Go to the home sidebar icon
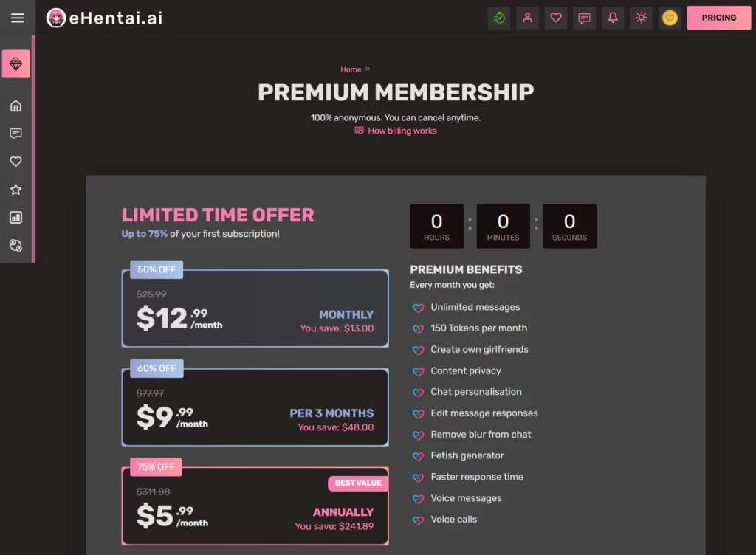The height and width of the screenshot is (555, 756). [x=16, y=106]
